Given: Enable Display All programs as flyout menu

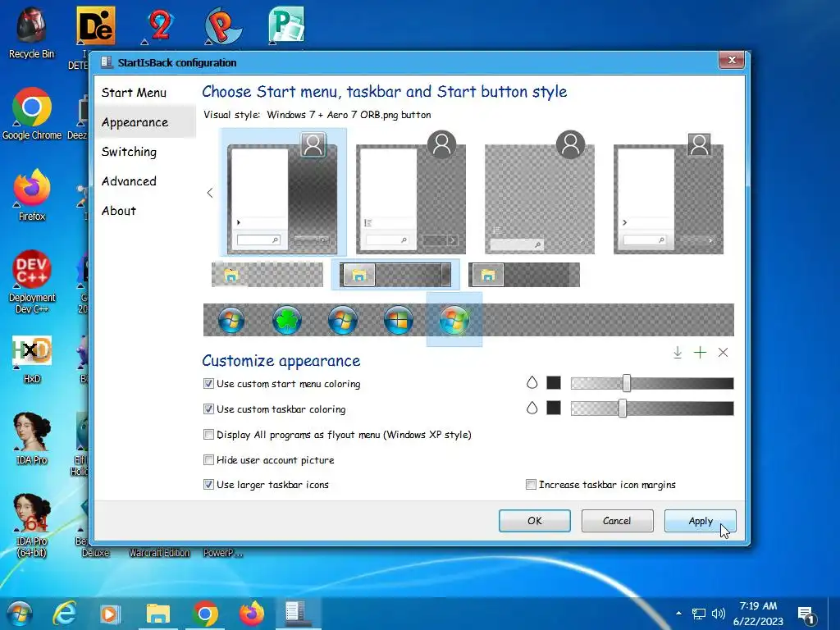Looking at the screenshot, I should [x=208, y=435].
